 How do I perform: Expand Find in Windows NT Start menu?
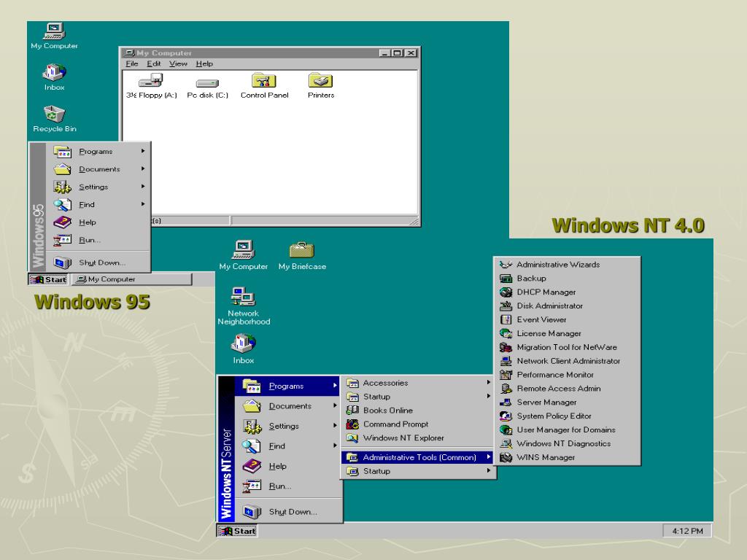(x=287, y=446)
